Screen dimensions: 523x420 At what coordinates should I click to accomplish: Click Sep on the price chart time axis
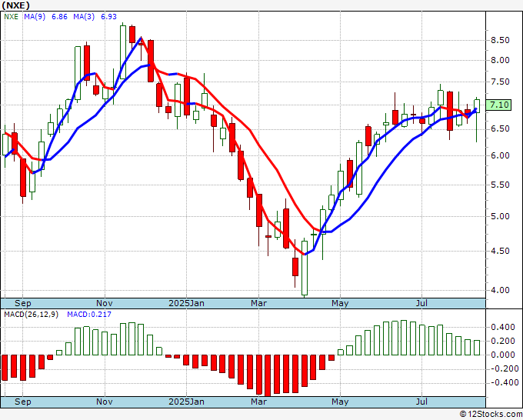click(22, 303)
